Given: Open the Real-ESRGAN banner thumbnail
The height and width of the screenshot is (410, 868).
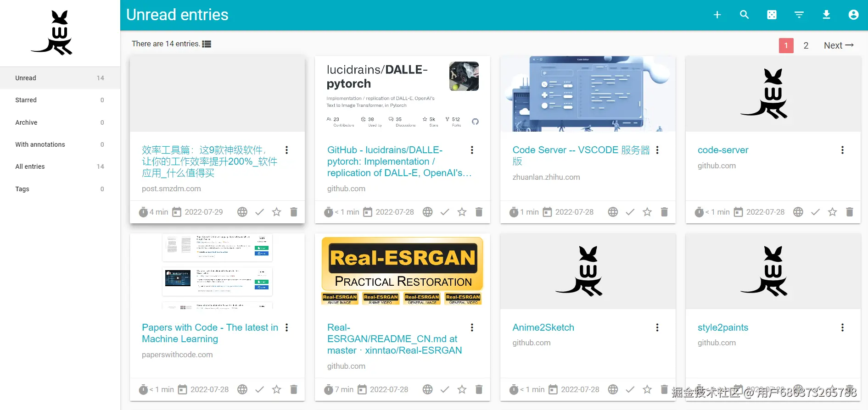Looking at the screenshot, I should coord(403,271).
